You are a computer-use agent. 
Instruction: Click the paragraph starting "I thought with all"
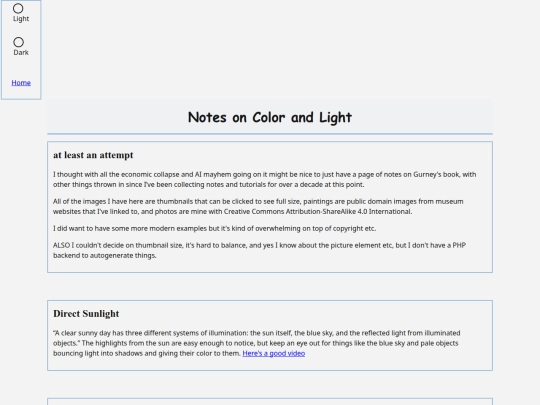pos(264,179)
